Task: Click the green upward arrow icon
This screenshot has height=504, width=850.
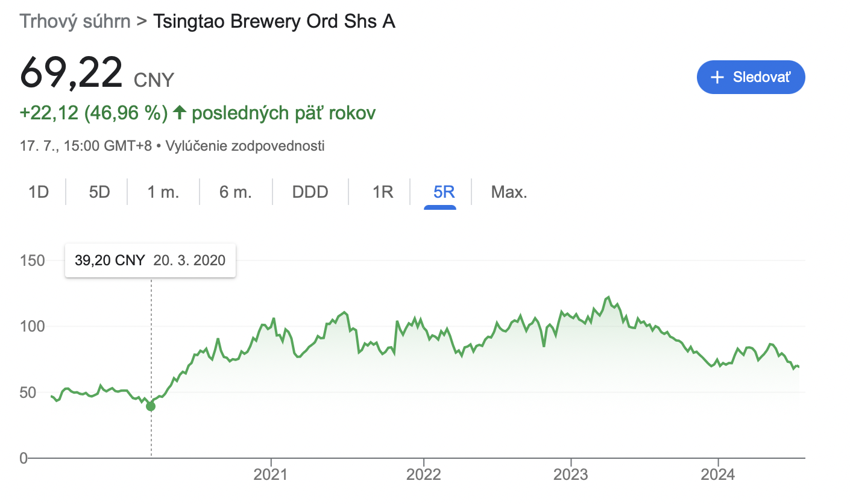Action: click(x=179, y=113)
